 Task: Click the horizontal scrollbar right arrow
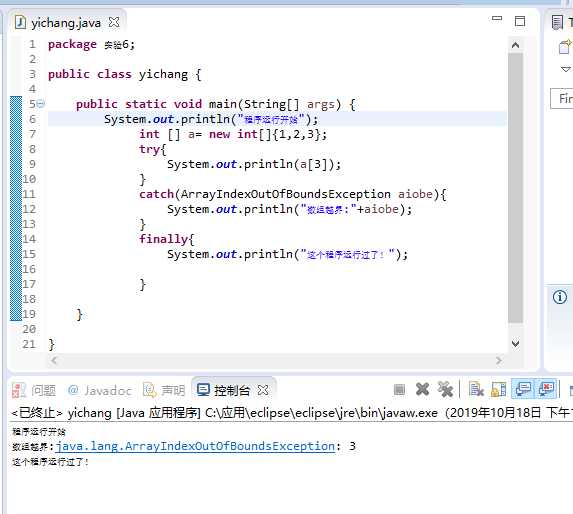point(499,361)
